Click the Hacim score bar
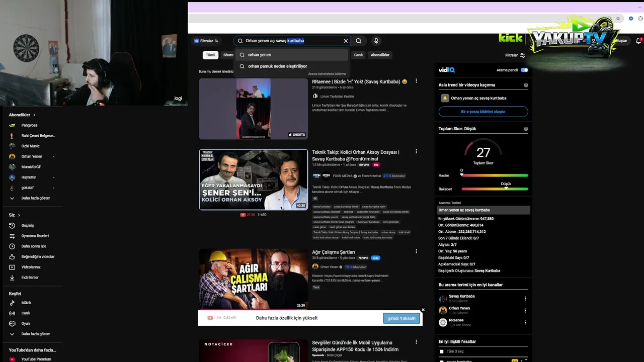Viewport: 644px width, 362px height. click(495, 175)
